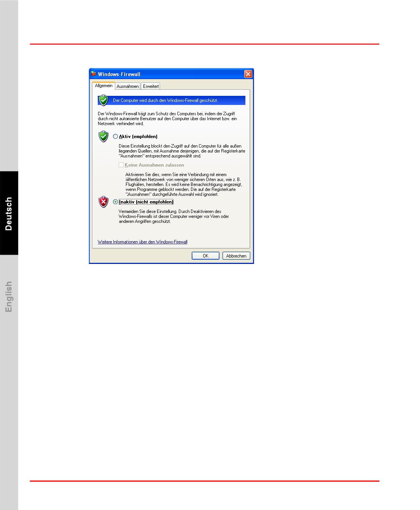
Task: Click the paragraph starting Vermeiden Sie diese Einstellung
Action: click(x=174, y=216)
